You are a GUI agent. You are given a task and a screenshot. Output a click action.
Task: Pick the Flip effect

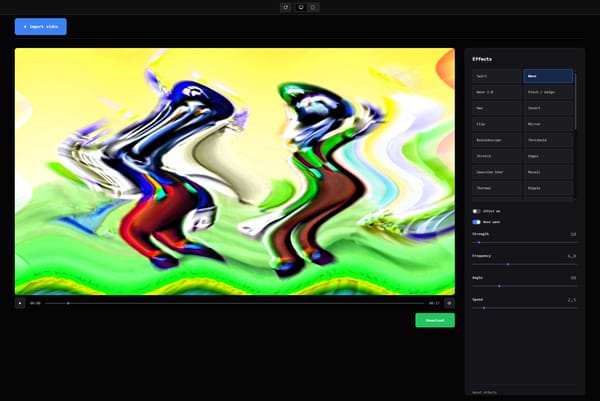click(497, 124)
